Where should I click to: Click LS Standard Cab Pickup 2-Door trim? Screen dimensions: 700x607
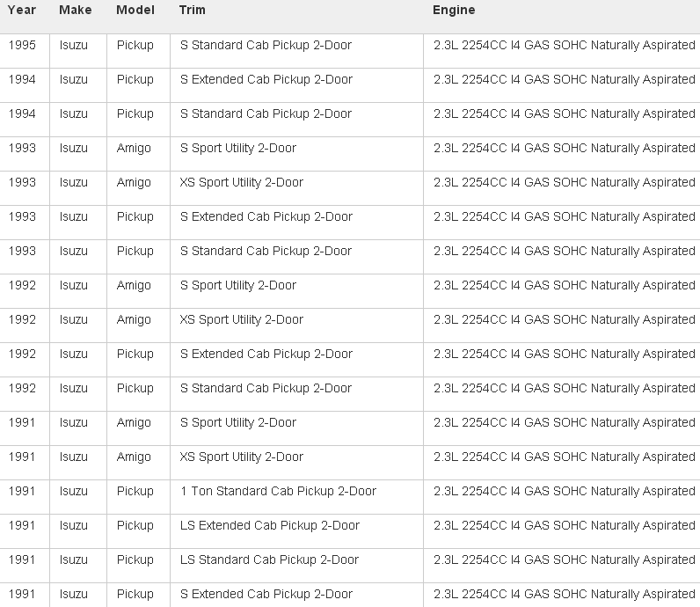[269, 559]
